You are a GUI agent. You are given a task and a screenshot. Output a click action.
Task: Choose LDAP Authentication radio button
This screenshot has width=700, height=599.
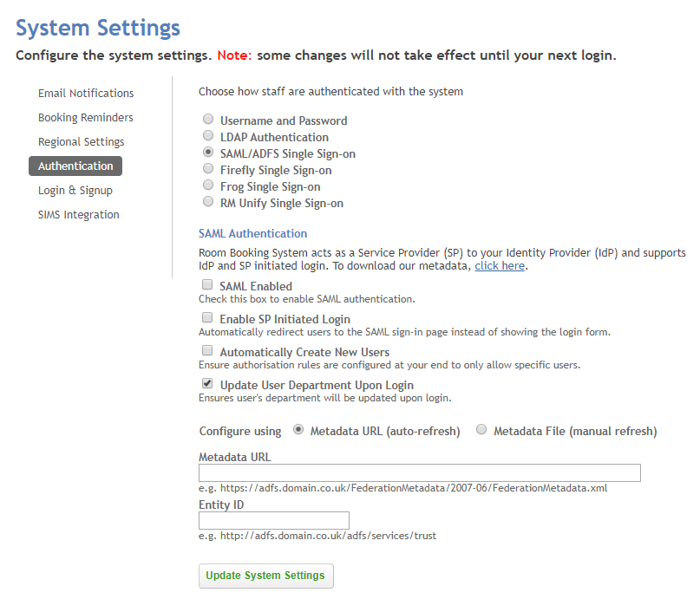208,137
